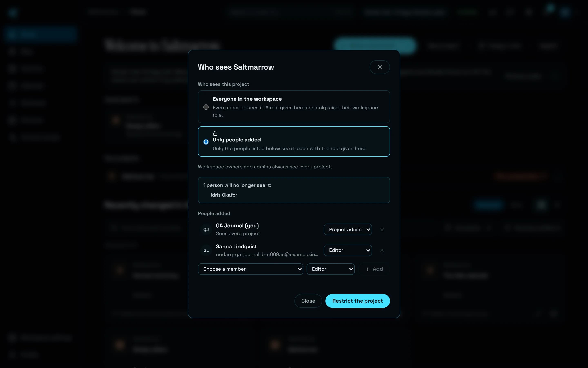Click Restrict the project button
Image resolution: width=588 pixels, height=368 pixels.
(x=357, y=301)
